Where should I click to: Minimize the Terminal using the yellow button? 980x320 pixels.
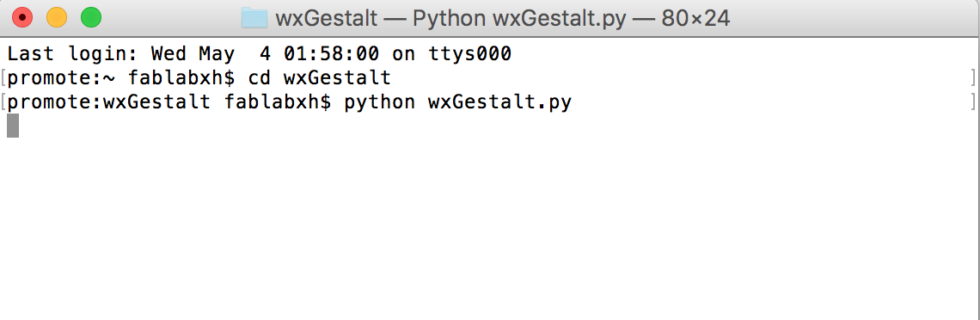(x=57, y=17)
